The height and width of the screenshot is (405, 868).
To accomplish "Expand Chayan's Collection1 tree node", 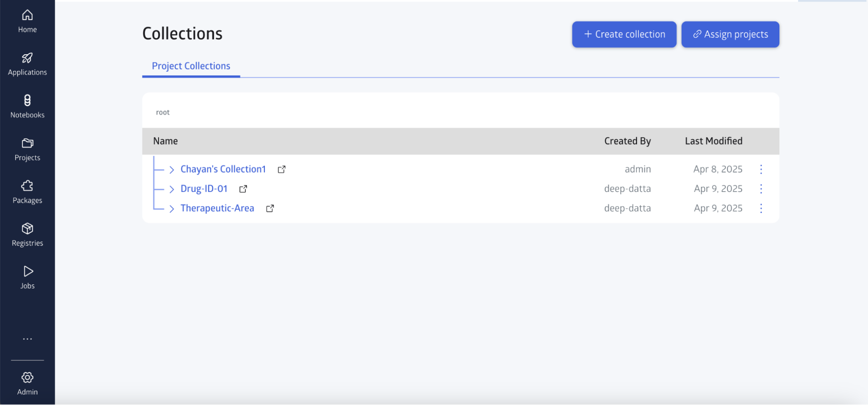I will tap(172, 169).
